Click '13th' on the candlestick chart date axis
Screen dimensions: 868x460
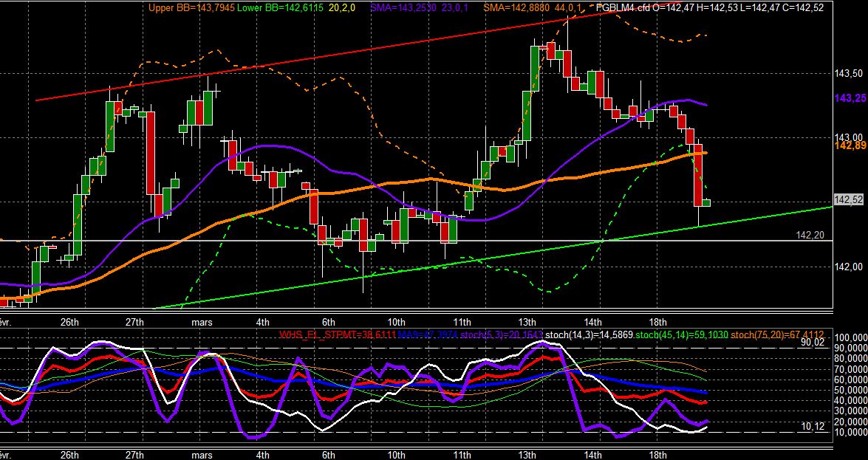527,322
